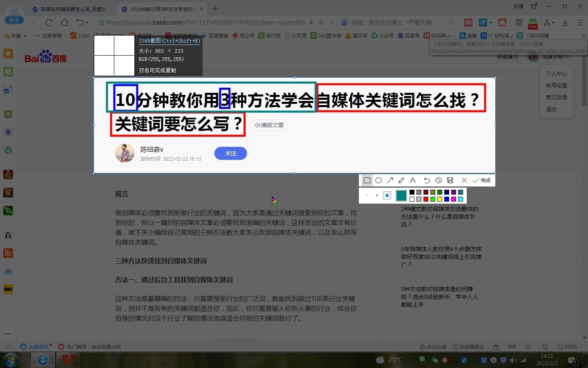Open a new browser tab
This screenshot has height=368, width=588.
click(215, 9)
